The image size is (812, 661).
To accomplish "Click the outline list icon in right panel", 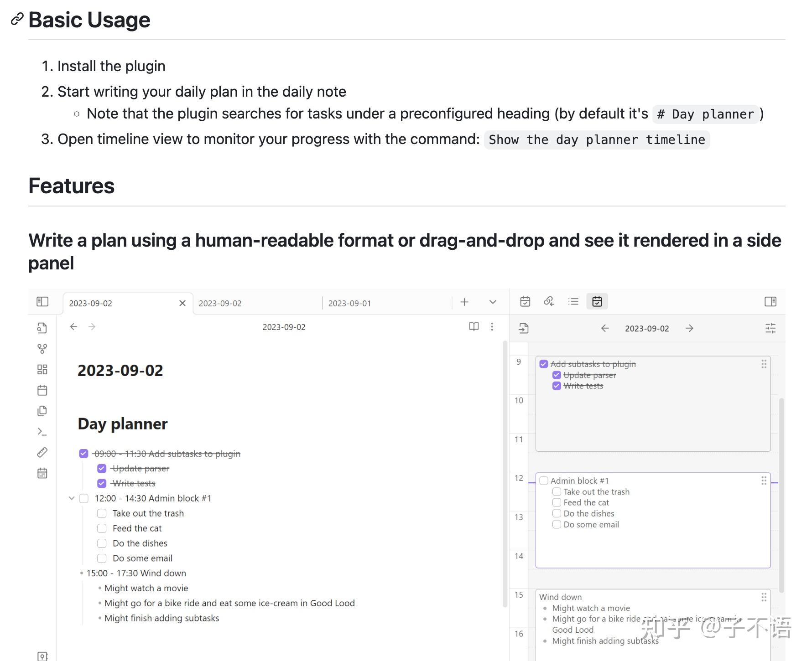I will (x=573, y=302).
